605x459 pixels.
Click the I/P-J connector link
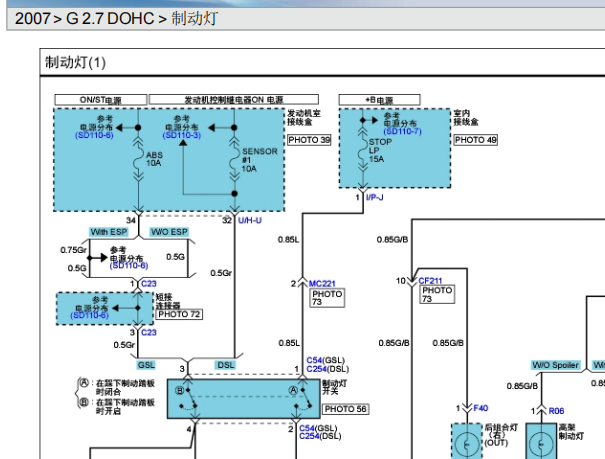pos(375,197)
